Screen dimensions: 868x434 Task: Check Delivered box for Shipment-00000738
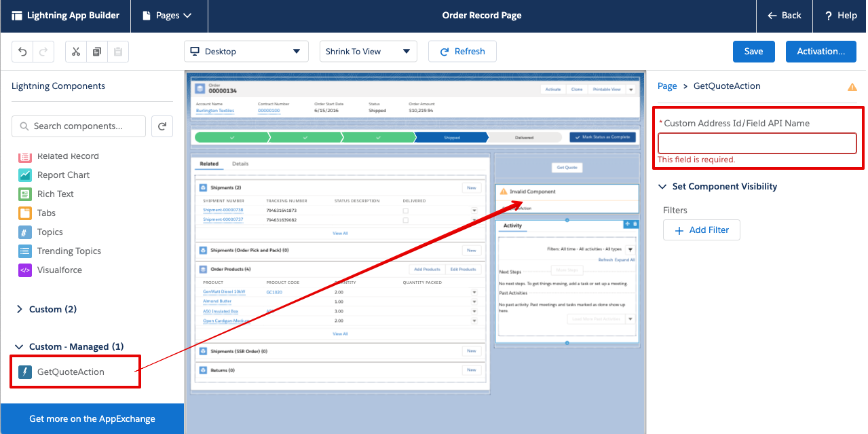point(406,211)
